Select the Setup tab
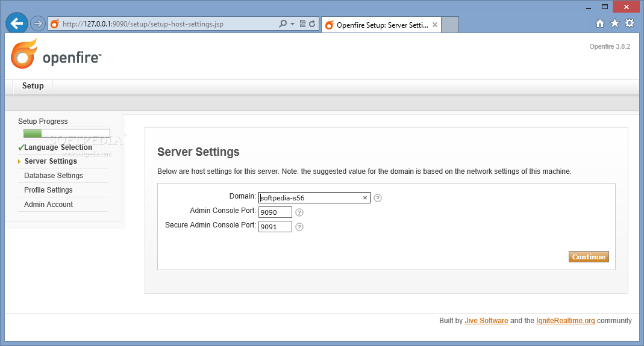 point(33,86)
